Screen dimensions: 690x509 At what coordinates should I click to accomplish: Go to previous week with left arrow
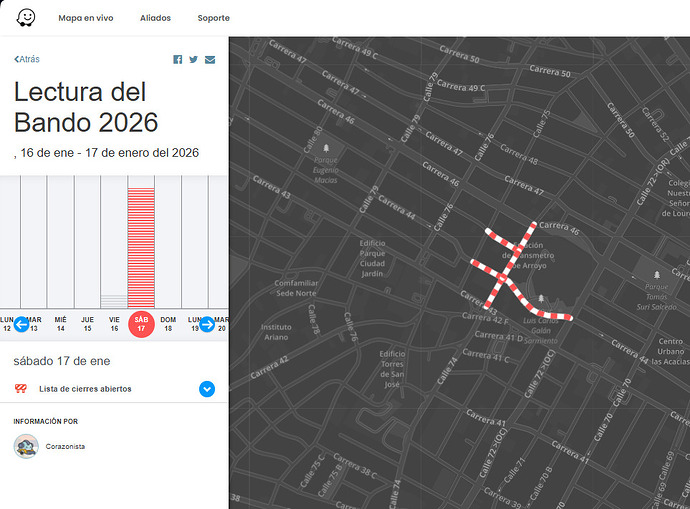[x=21, y=324]
